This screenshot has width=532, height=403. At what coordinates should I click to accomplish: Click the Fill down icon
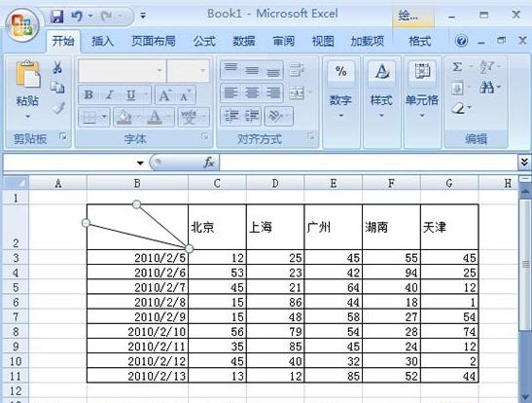click(x=457, y=89)
